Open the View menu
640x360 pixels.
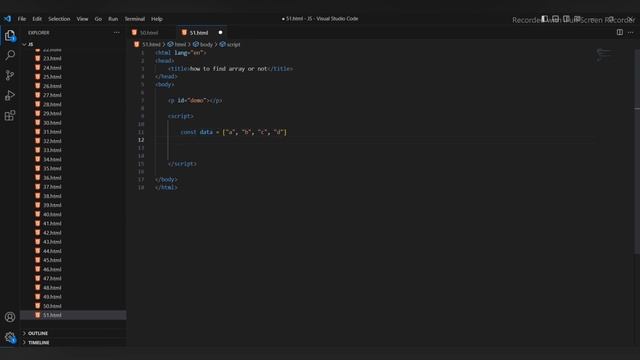click(x=82, y=19)
